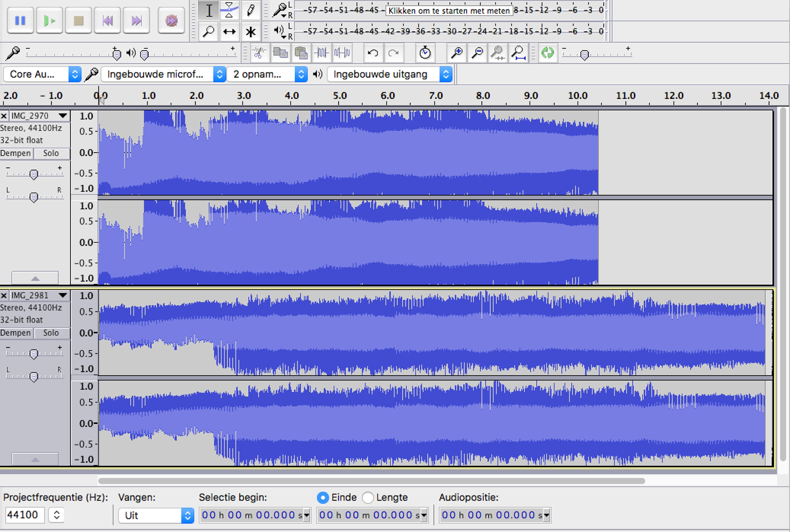
Task: Open Ingebouwde uitgang output device dropdown
Action: tap(390, 74)
